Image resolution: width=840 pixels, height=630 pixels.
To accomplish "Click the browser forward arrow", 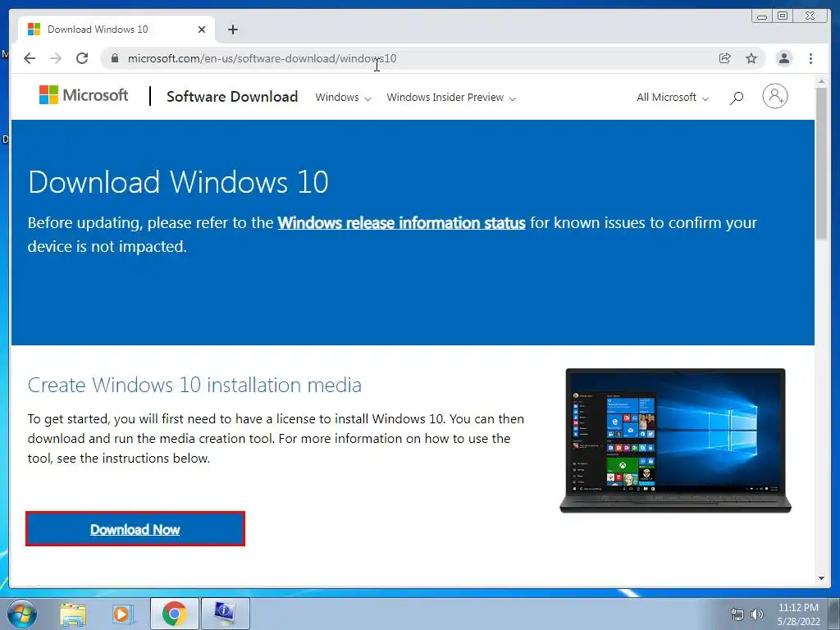I will click(x=56, y=58).
